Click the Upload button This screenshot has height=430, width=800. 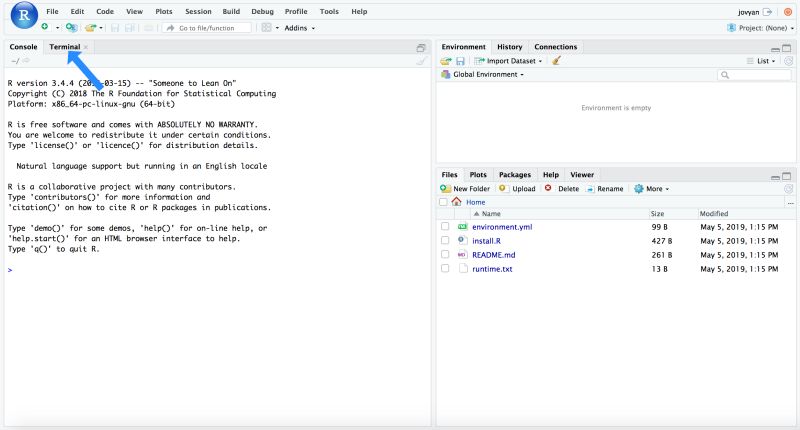517,189
